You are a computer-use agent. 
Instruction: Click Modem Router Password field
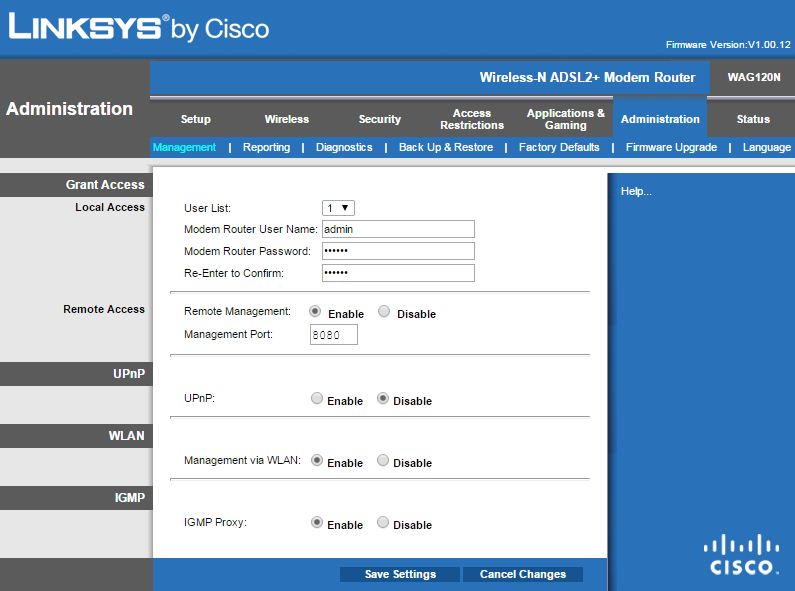[398, 250]
